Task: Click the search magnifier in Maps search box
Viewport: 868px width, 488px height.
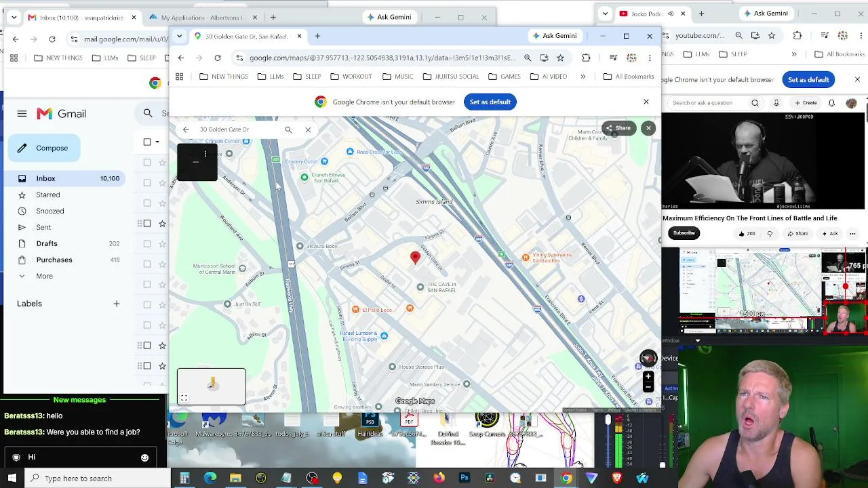Action: 288,129
